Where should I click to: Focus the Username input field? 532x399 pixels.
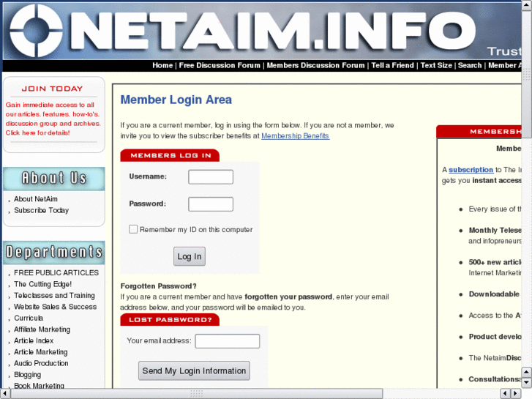click(x=211, y=177)
